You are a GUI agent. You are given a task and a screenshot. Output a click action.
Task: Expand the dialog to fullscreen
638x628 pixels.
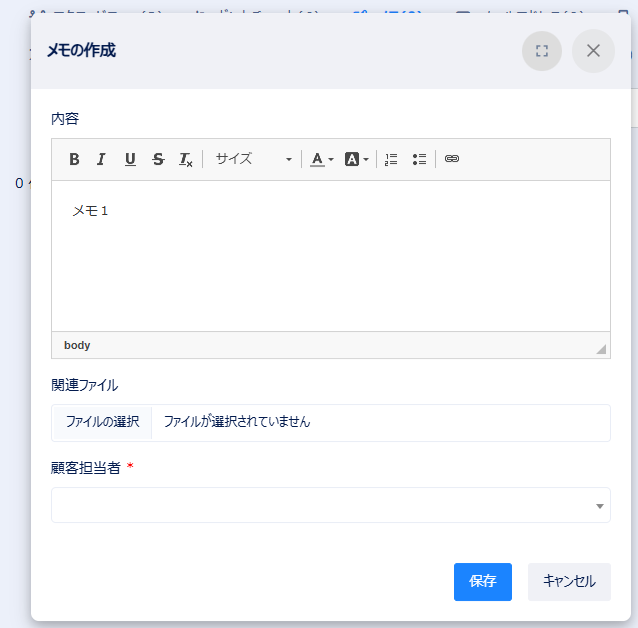[542, 51]
